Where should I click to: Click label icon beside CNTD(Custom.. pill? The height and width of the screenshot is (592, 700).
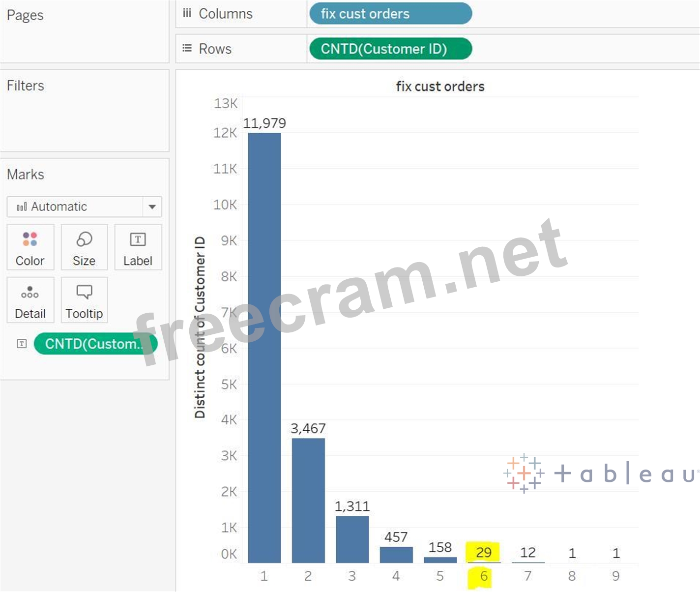(x=22, y=344)
